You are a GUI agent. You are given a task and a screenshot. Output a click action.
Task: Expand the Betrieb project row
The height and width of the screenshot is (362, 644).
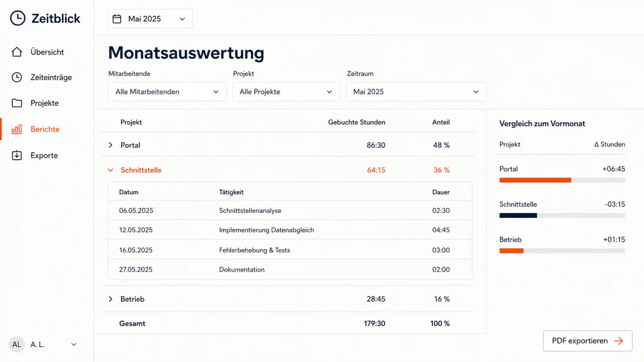tap(111, 299)
